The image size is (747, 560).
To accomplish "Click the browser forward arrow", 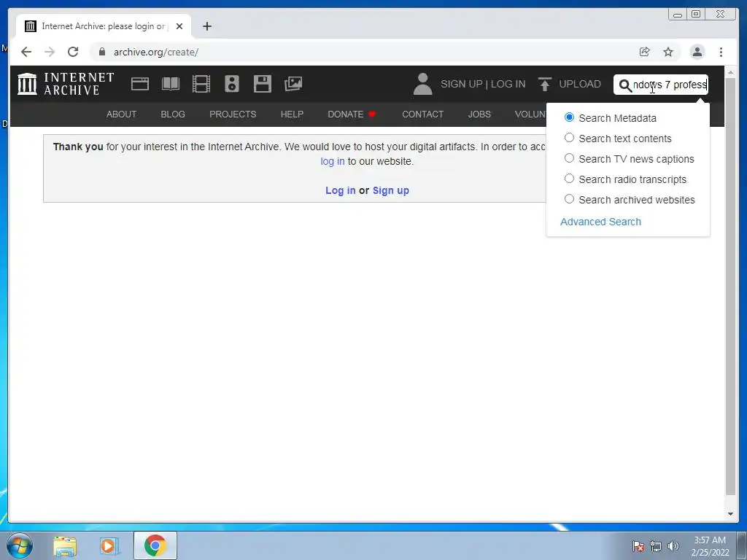I will pos(50,52).
